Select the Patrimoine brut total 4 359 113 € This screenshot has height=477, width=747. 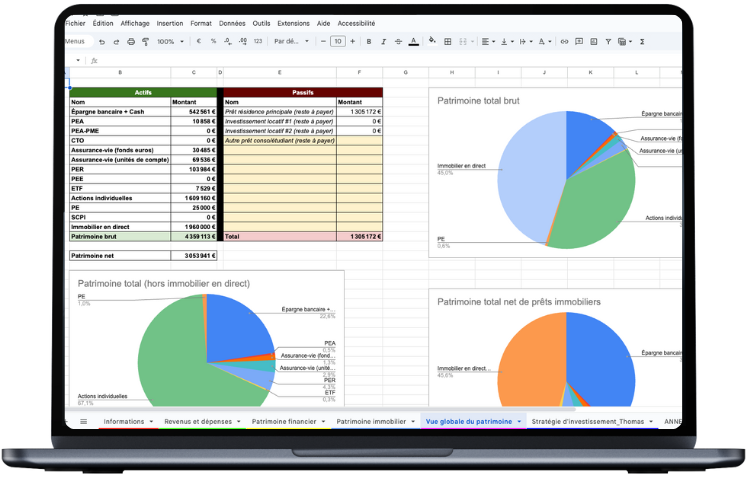tap(194, 236)
